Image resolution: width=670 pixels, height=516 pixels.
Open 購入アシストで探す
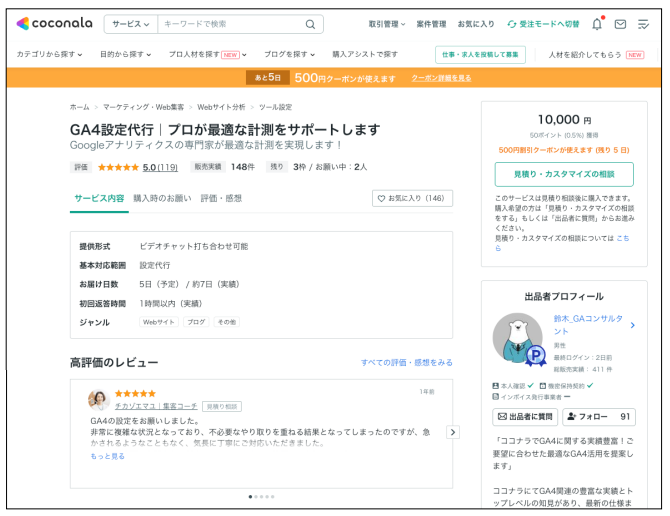[365, 54]
